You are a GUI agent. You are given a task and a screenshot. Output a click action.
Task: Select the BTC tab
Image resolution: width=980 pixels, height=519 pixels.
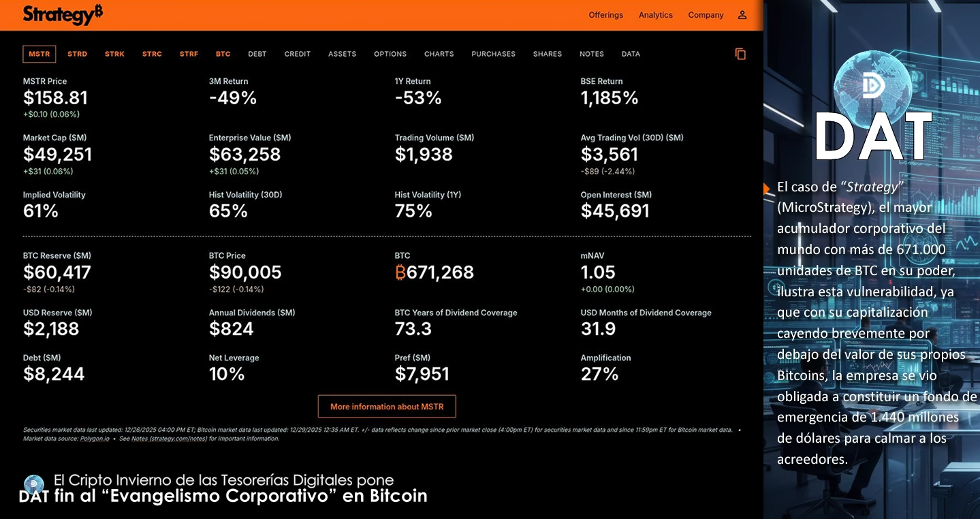pos(223,54)
